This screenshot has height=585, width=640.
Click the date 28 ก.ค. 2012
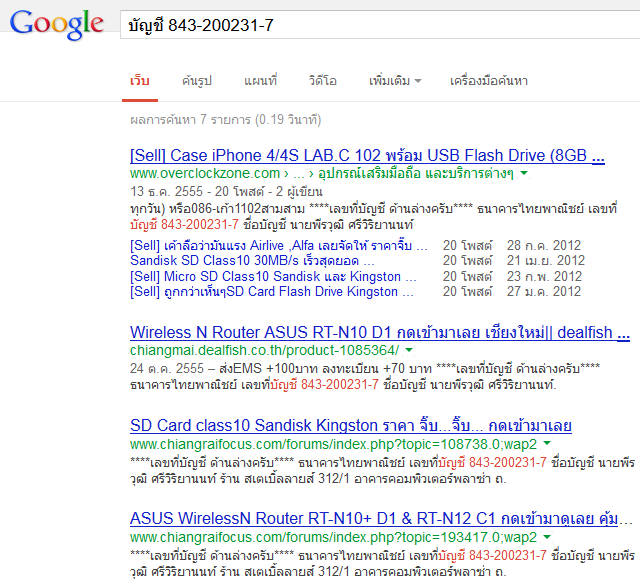point(544,245)
